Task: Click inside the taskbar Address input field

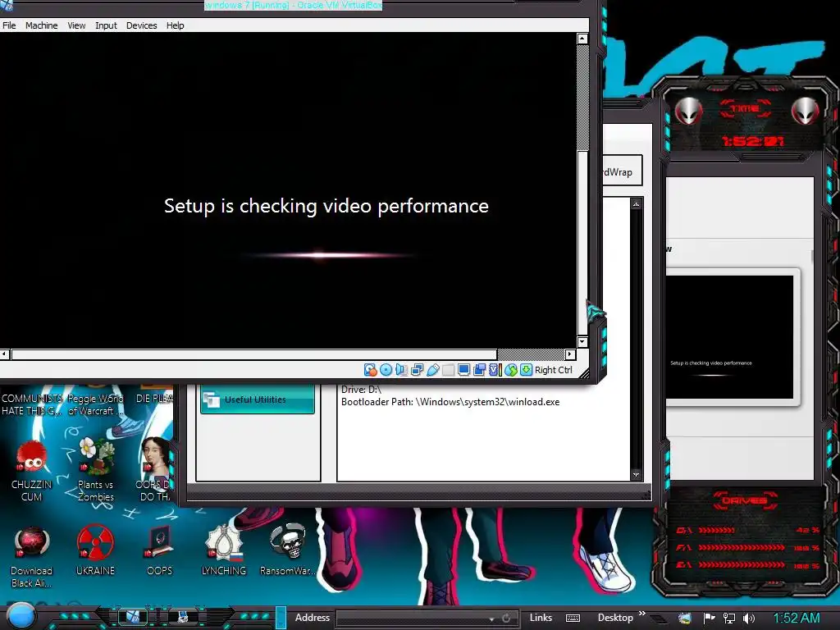Action: tap(411, 619)
